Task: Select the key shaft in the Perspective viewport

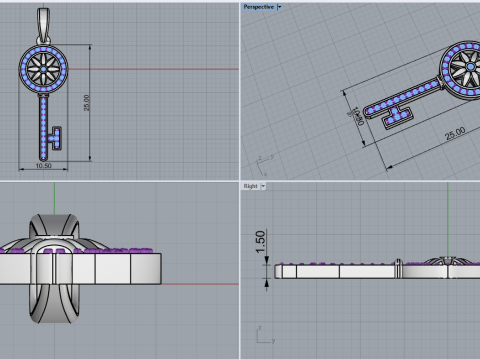Action: pyautogui.click(x=402, y=97)
